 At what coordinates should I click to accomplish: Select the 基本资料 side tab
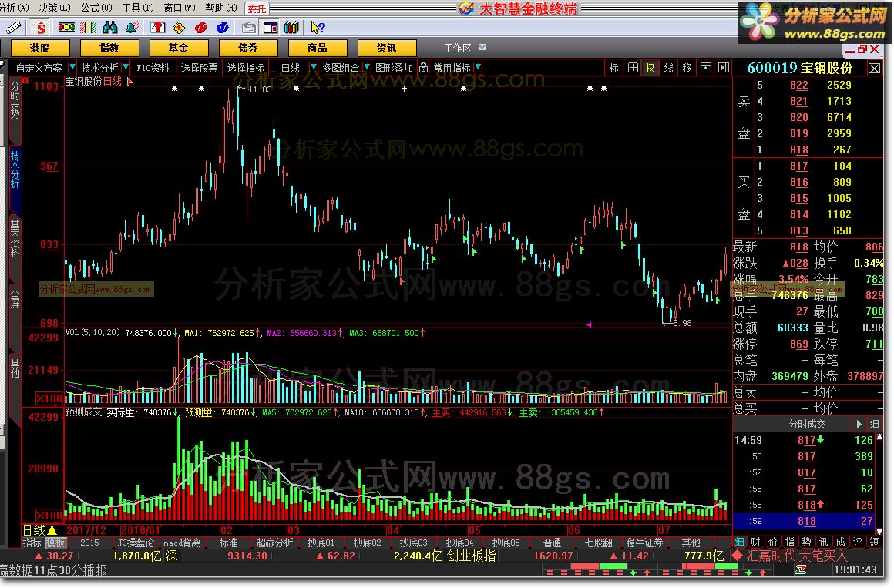click(x=15, y=238)
